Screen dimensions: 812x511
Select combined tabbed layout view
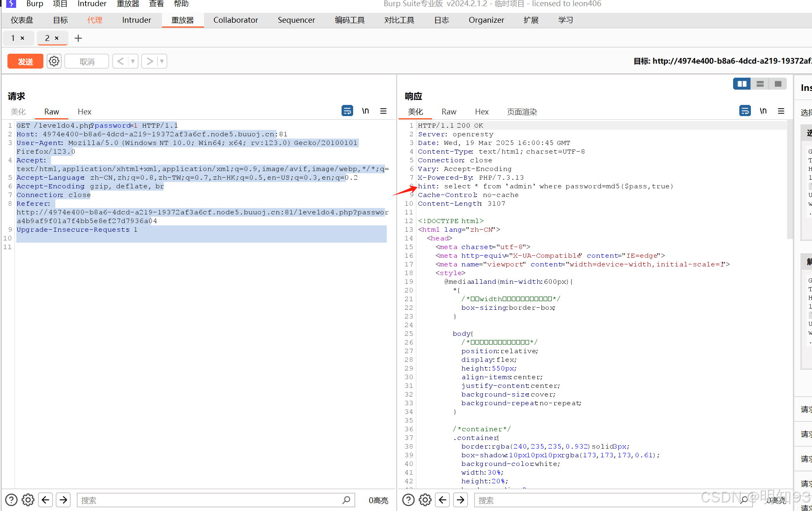point(778,84)
